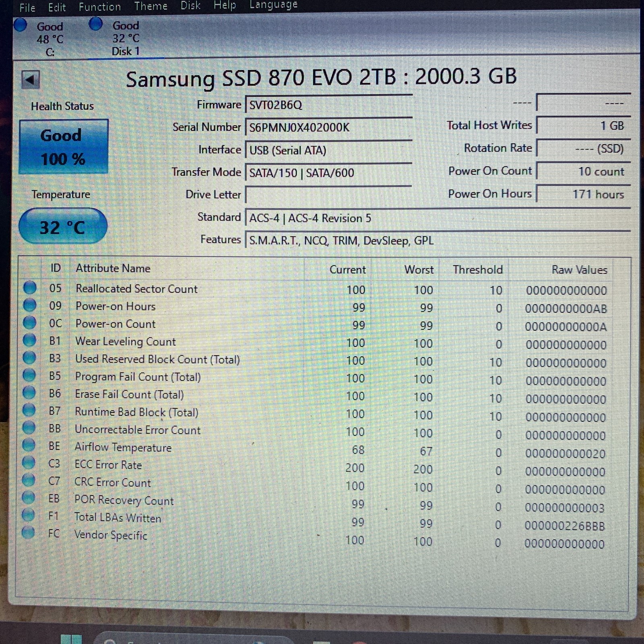
Task: Click status icon for Power-on Count row
Action: (30, 322)
